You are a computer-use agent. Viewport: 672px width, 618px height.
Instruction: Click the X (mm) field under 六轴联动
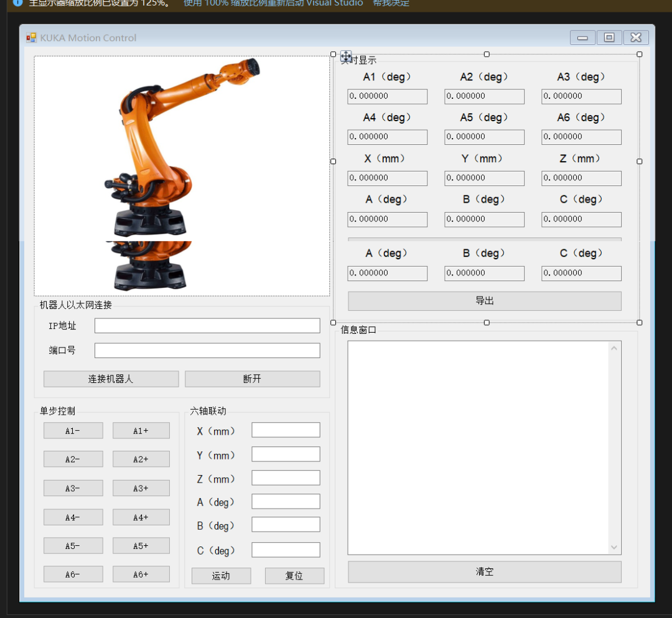[x=286, y=430]
